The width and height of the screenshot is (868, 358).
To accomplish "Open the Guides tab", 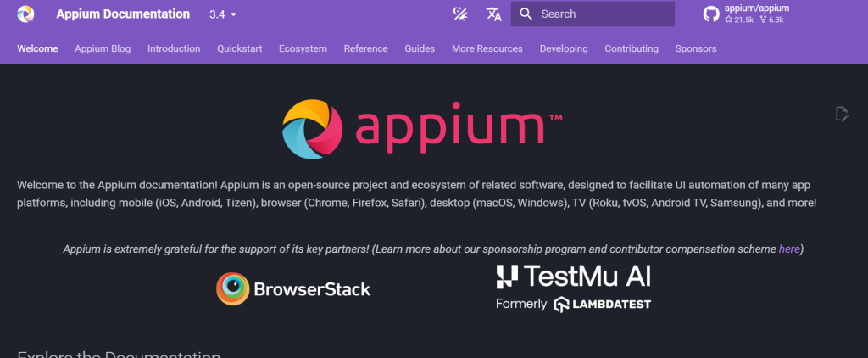I will coord(420,48).
